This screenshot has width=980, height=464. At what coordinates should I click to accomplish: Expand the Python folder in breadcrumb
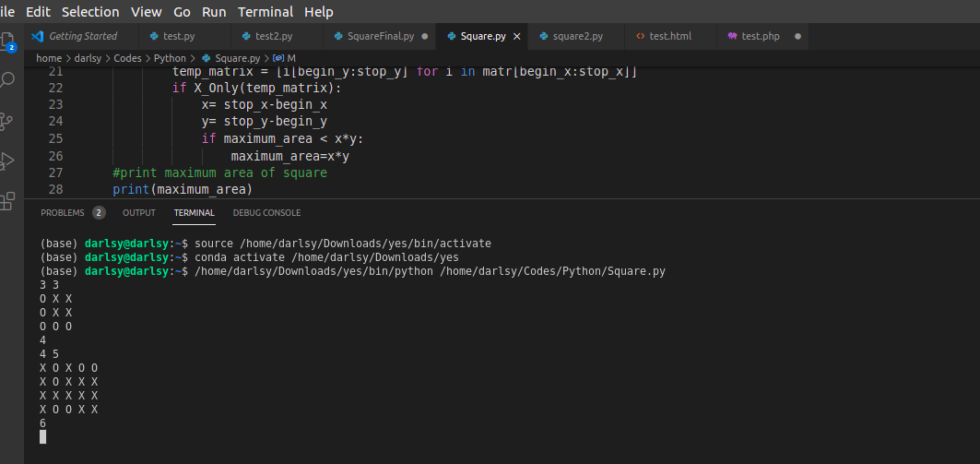pyautogui.click(x=170, y=58)
